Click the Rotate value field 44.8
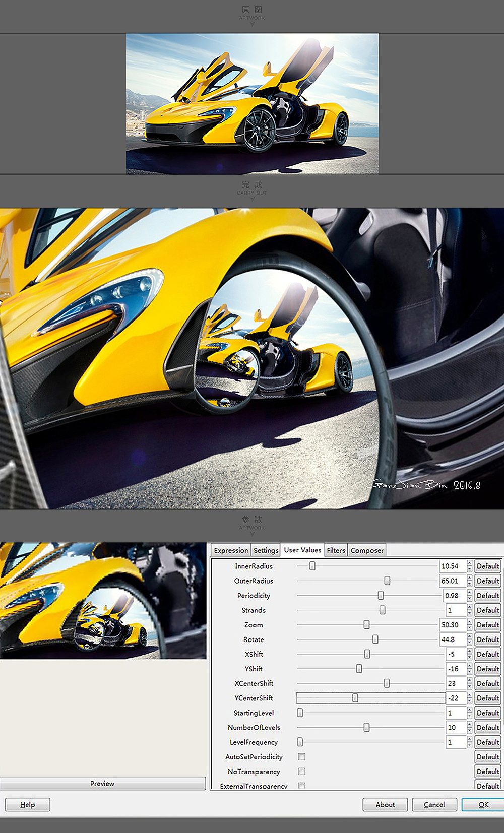The width and height of the screenshot is (504, 833). (x=453, y=639)
